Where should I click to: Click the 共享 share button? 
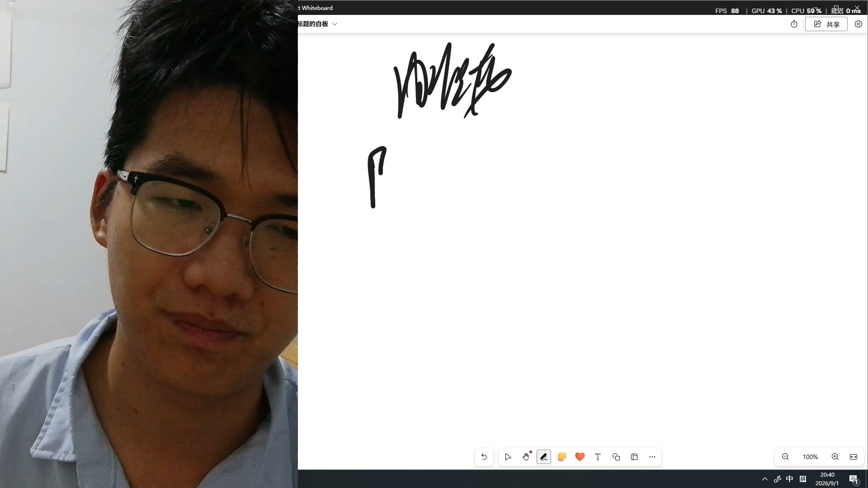[x=826, y=24]
